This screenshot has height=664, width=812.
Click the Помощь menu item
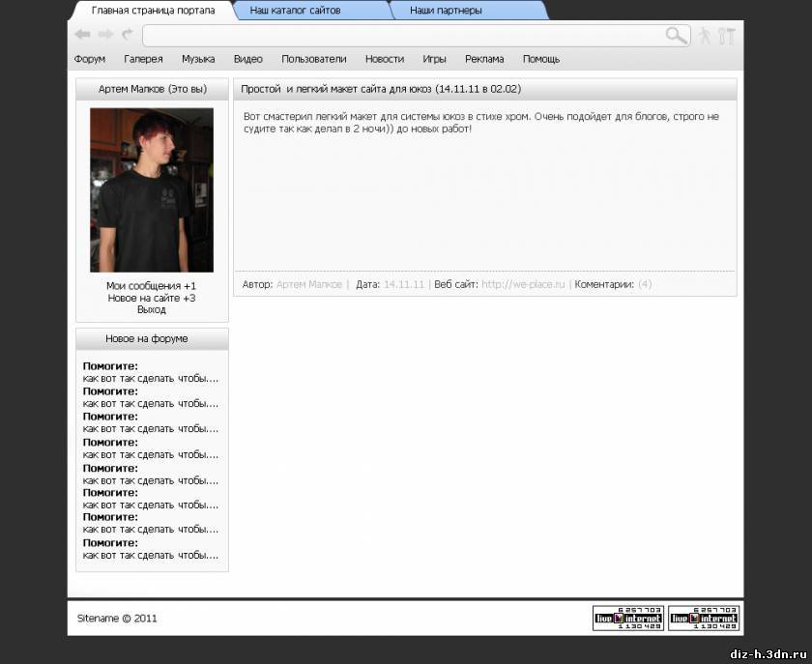pos(541,59)
